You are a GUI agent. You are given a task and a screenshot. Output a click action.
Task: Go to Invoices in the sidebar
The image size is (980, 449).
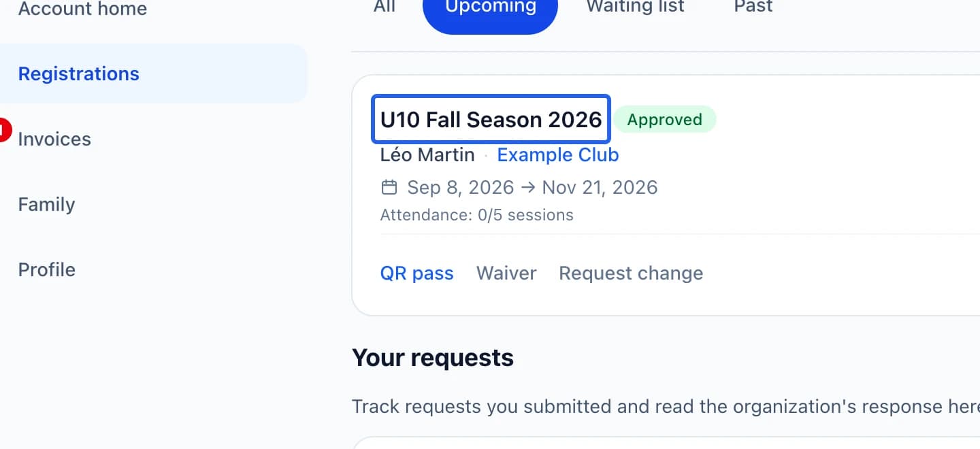coord(54,139)
